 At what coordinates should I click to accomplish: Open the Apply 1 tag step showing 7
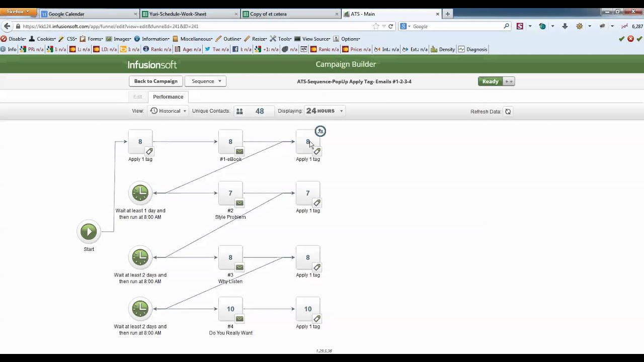(308, 194)
